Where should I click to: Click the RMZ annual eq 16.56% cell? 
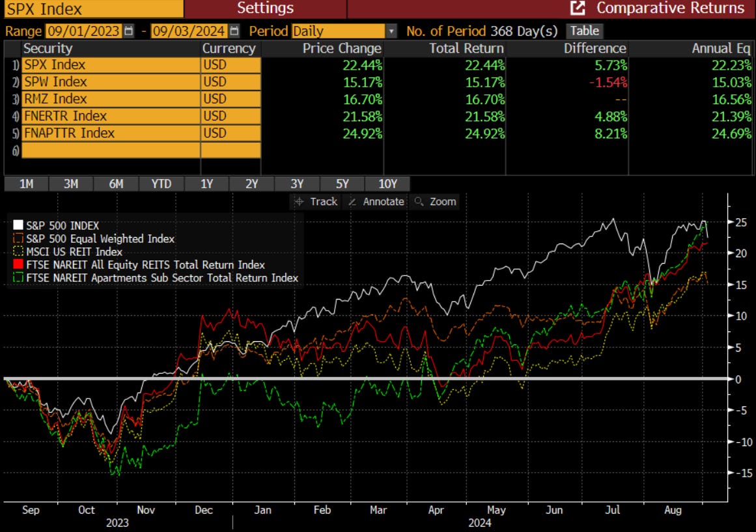coord(731,100)
